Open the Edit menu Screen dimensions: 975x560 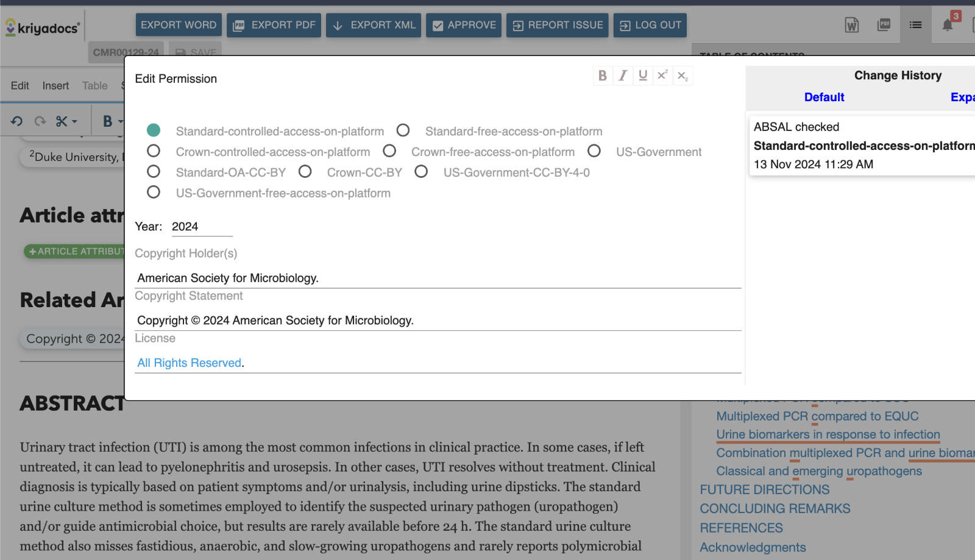(x=19, y=86)
